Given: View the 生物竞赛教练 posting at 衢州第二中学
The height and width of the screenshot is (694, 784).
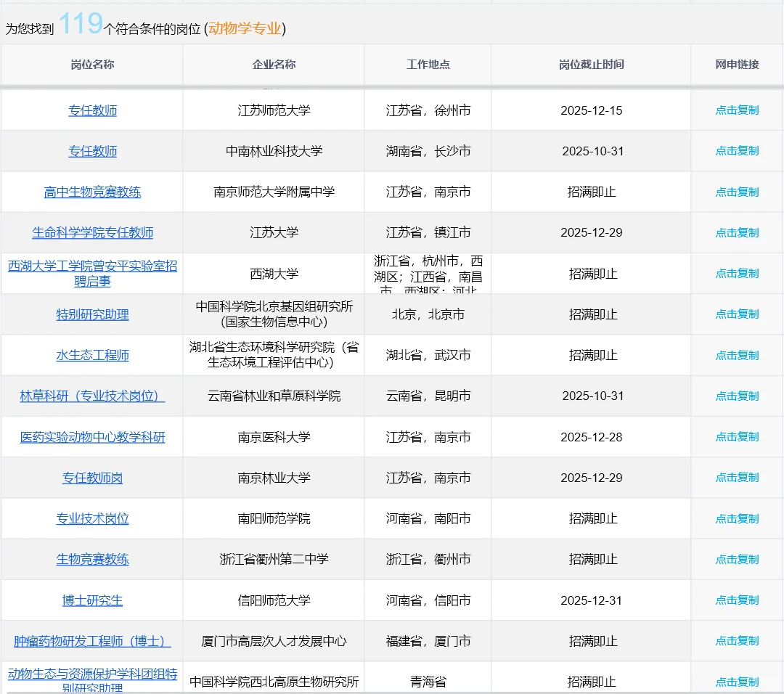Looking at the screenshot, I should tap(92, 559).
